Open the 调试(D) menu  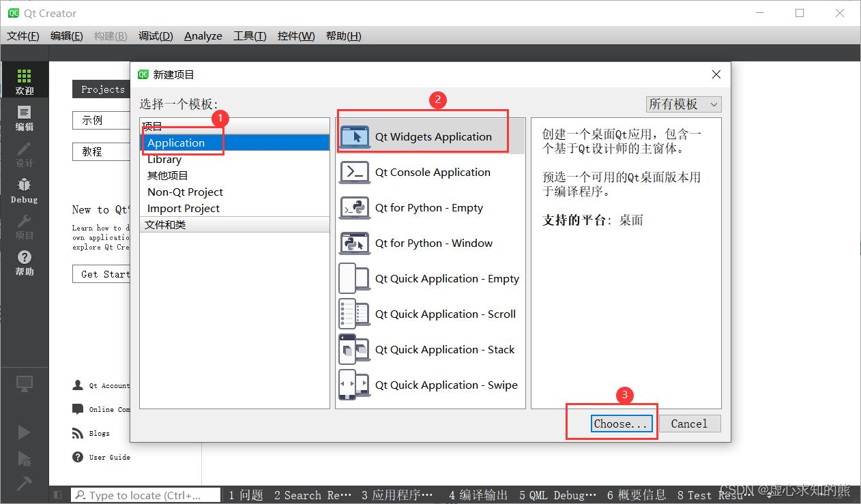[156, 36]
